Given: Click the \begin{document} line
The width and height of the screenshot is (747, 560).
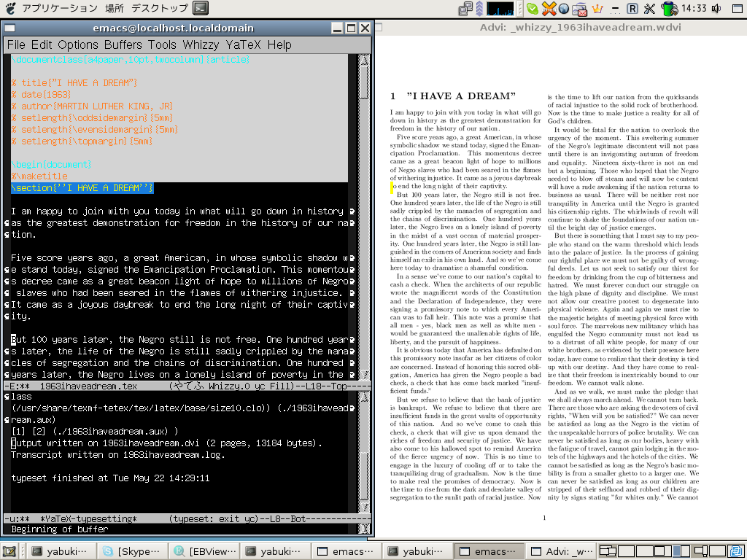Looking at the screenshot, I should (51, 164).
